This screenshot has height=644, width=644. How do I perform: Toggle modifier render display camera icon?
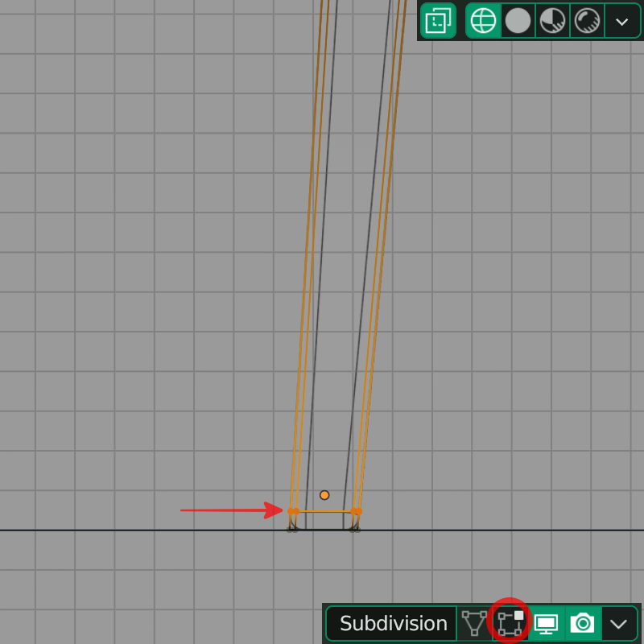(583, 623)
